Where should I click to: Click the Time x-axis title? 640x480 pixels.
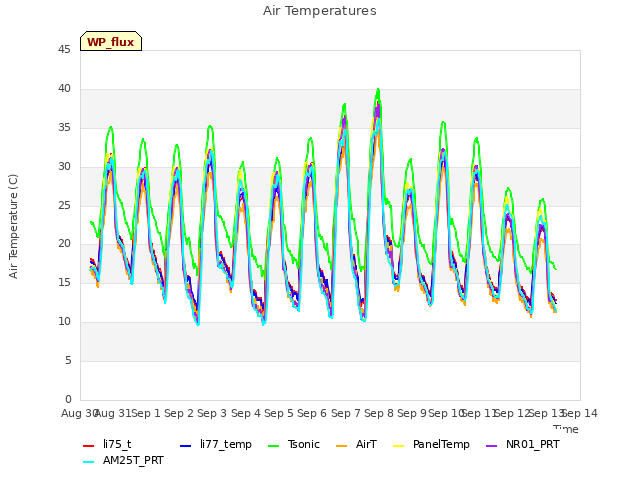coord(566,429)
